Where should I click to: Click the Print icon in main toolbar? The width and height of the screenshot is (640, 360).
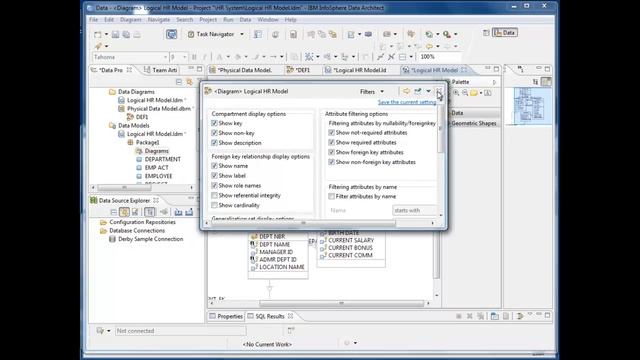pyautogui.click(x=137, y=35)
